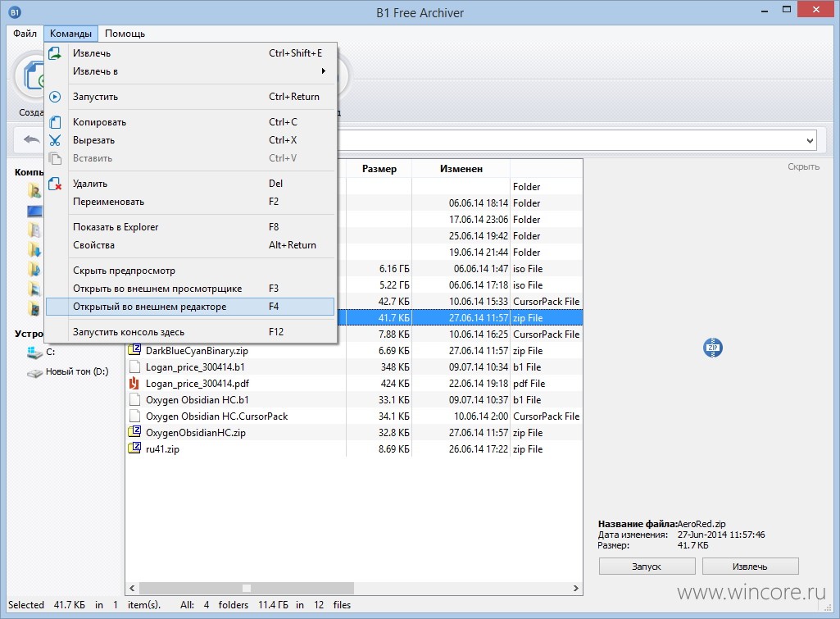Click the back arrow navigation icon
This screenshot has width=840, height=619.
(x=32, y=140)
